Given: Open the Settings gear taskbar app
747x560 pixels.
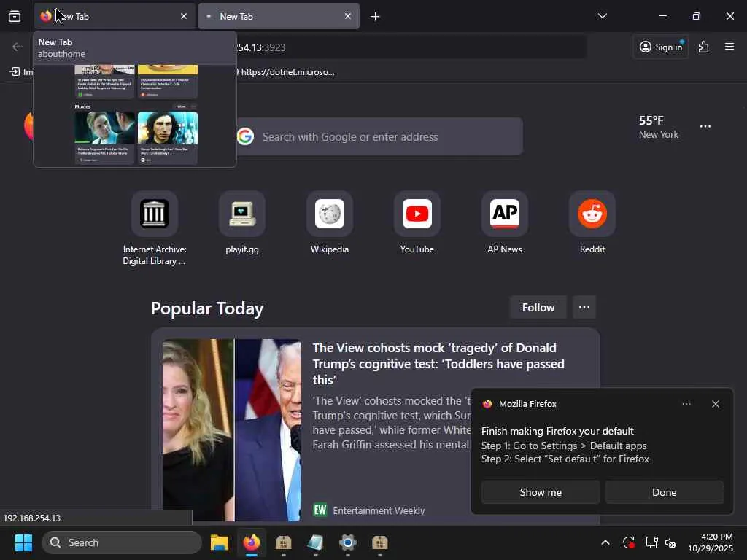Looking at the screenshot, I should click(348, 542).
